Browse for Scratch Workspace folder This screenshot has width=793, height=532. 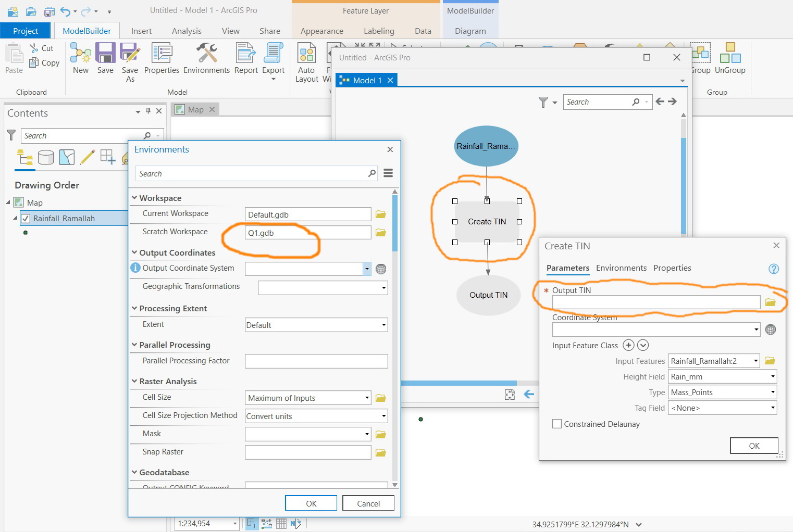coord(381,233)
